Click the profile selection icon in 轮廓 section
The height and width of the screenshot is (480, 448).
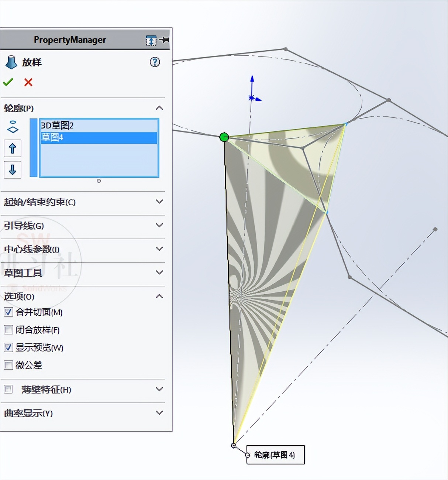[x=13, y=126]
